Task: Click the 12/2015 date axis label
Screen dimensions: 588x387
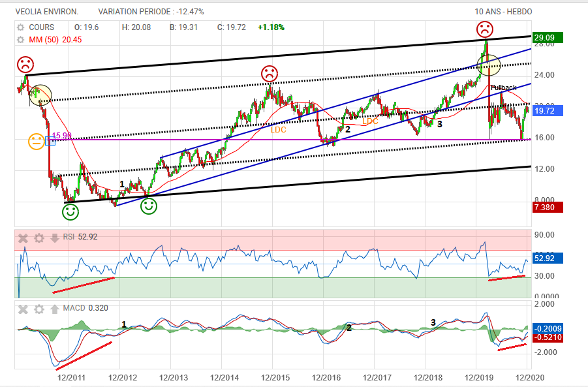Action: (x=275, y=378)
